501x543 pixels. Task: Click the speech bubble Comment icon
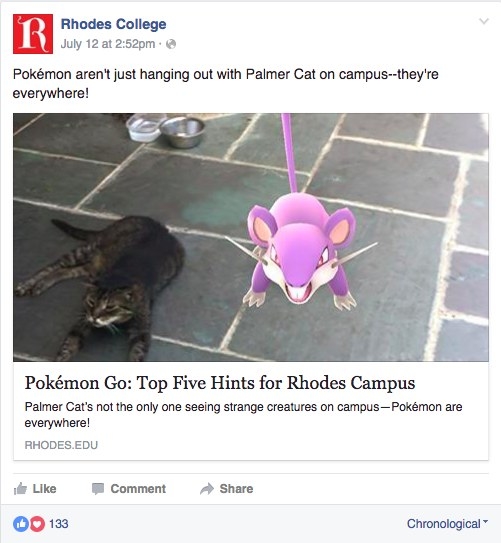point(98,489)
